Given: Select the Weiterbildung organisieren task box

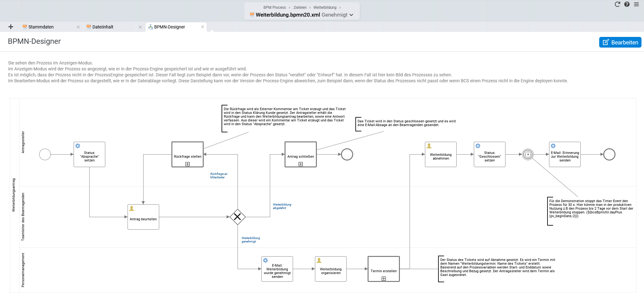Looking at the screenshot, I should point(331,269).
